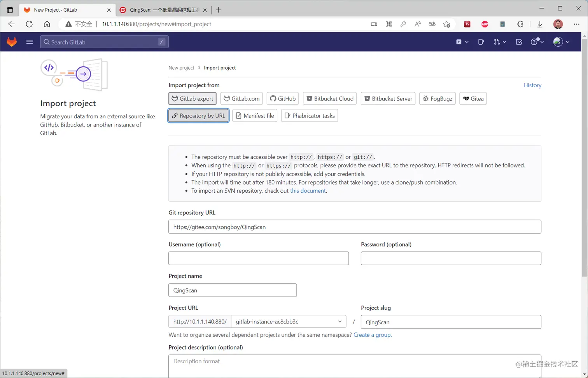Screen dimensions: 588x378
Task: Open the create new plus dropdown
Action: [x=462, y=42]
